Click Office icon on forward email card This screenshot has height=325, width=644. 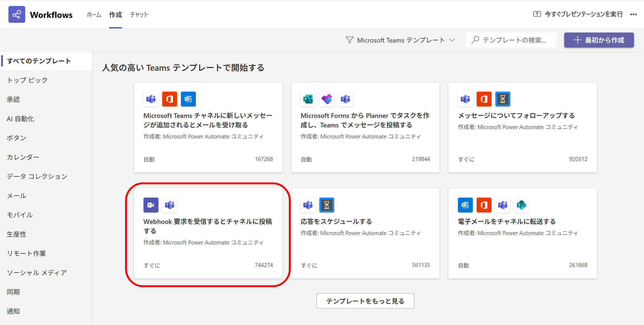pyautogui.click(x=484, y=205)
